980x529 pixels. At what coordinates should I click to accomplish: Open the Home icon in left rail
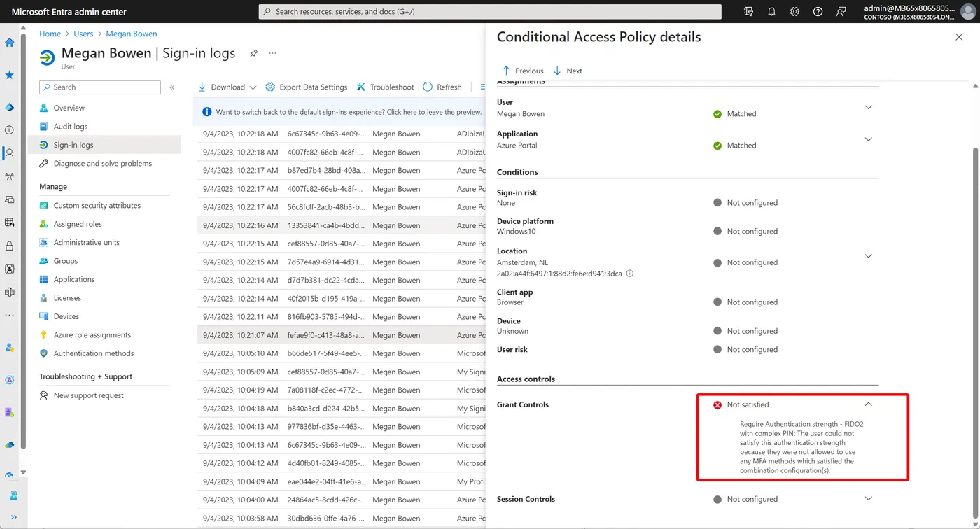(9, 43)
